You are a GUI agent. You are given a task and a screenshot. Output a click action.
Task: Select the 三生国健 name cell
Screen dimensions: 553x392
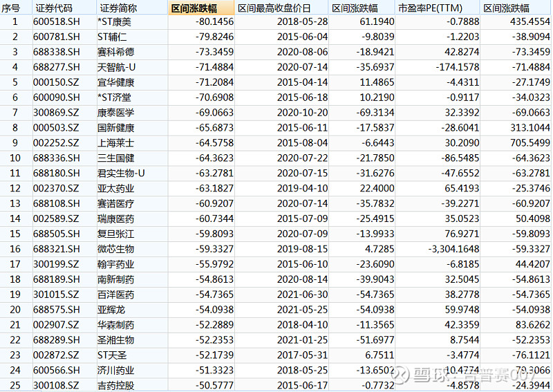coord(115,158)
